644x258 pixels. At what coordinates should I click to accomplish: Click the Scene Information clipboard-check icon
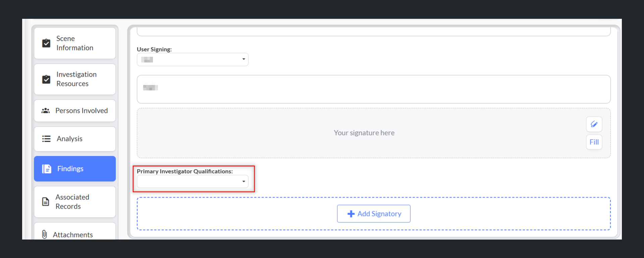coord(46,43)
